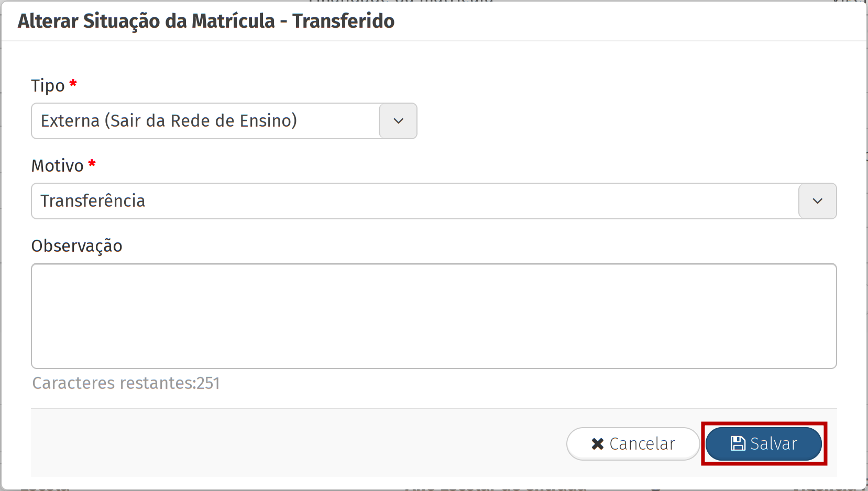Expand the Tipo dropdown chevron
868x491 pixels.
coord(398,121)
